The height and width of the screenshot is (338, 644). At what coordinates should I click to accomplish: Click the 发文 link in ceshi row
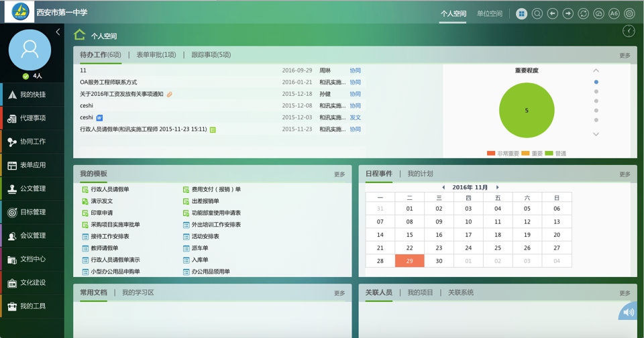(356, 117)
